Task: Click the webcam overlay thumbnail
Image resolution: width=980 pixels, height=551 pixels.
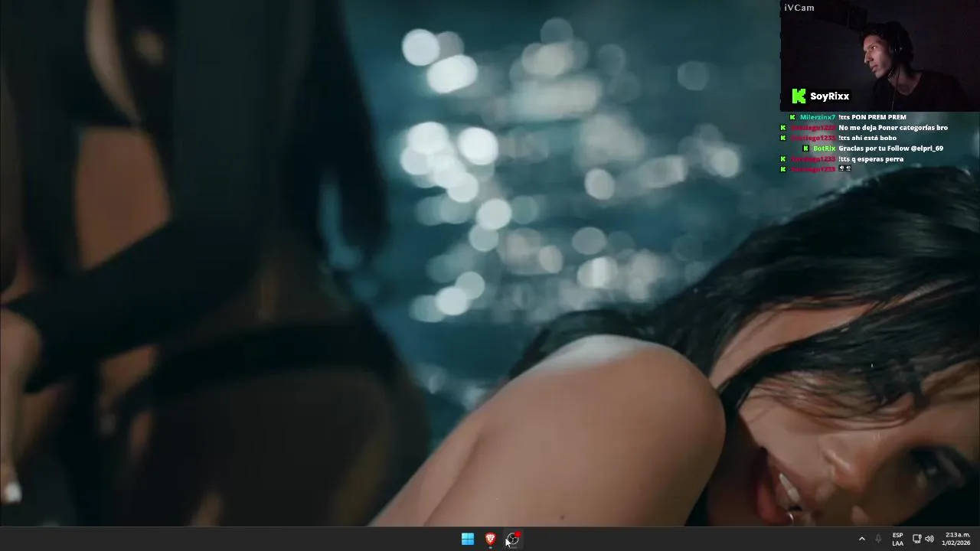Action: [880, 56]
